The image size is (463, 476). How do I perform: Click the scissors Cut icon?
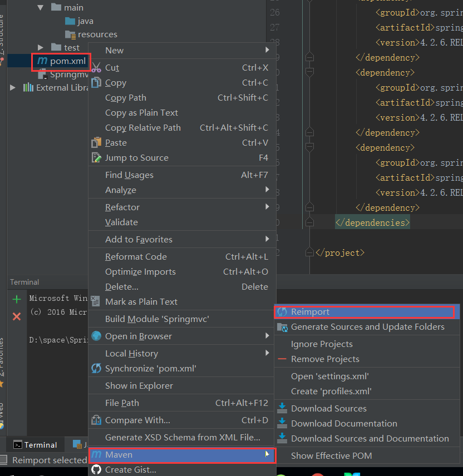coord(96,68)
